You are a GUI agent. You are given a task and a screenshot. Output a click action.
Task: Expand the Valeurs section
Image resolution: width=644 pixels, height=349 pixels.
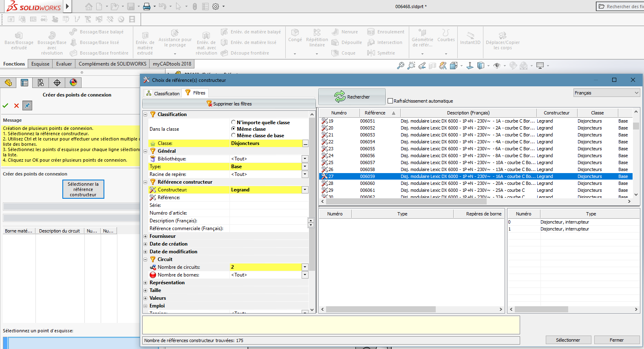click(146, 298)
